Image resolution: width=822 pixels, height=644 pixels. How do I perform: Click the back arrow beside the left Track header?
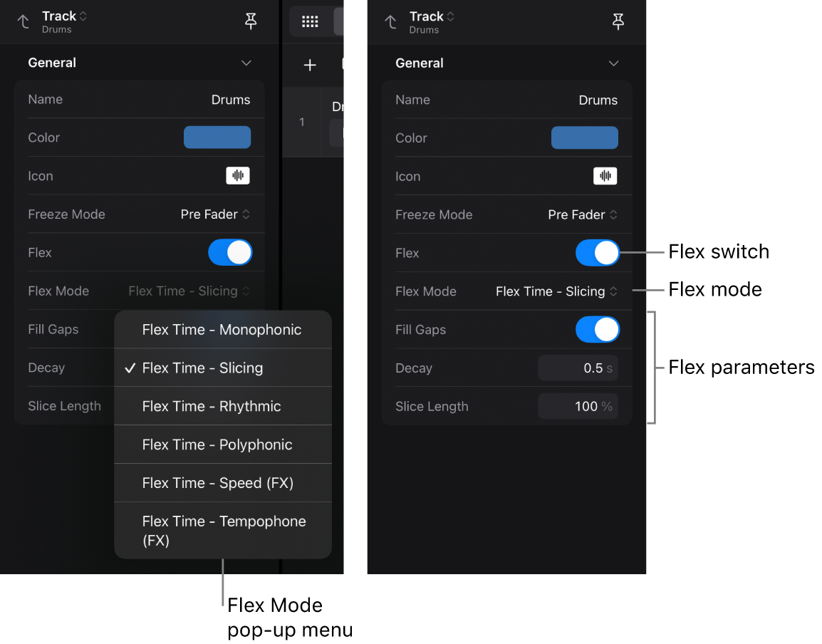pyautogui.click(x=24, y=21)
